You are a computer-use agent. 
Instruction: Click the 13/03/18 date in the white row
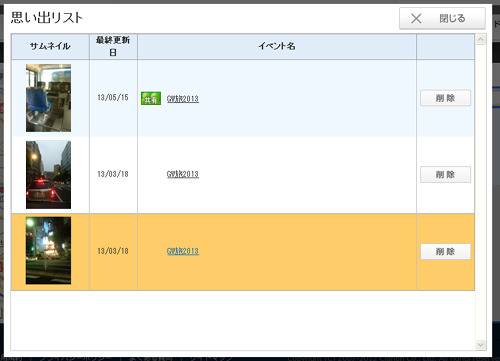113,174
